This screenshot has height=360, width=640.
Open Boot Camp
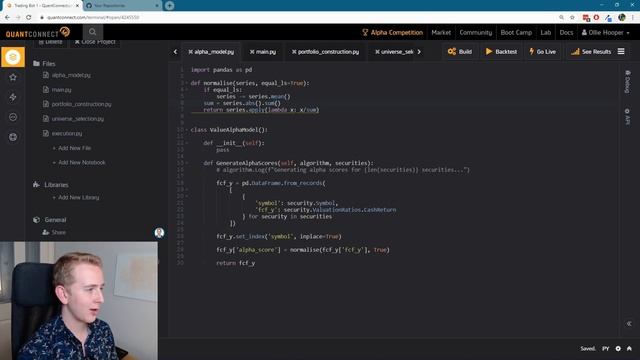coord(516,32)
